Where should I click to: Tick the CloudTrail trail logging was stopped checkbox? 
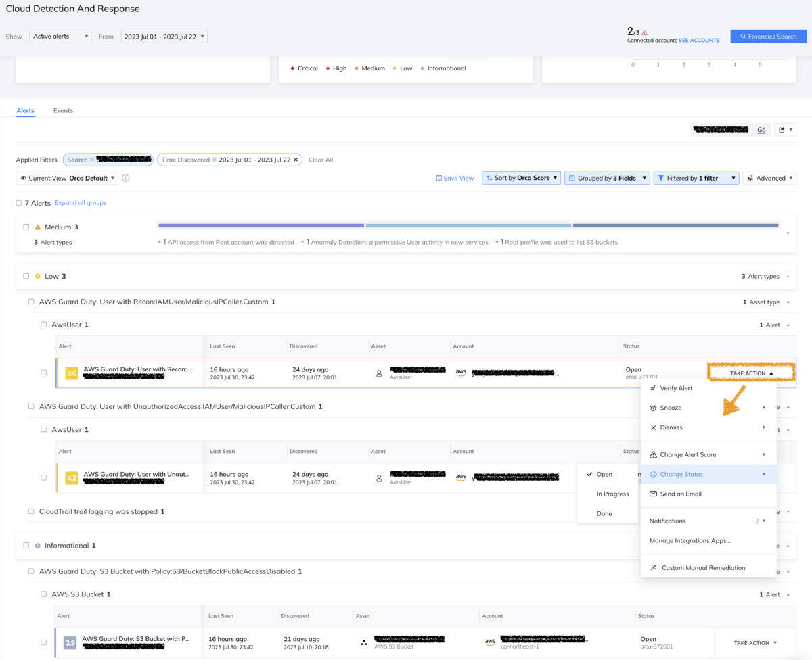point(31,512)
